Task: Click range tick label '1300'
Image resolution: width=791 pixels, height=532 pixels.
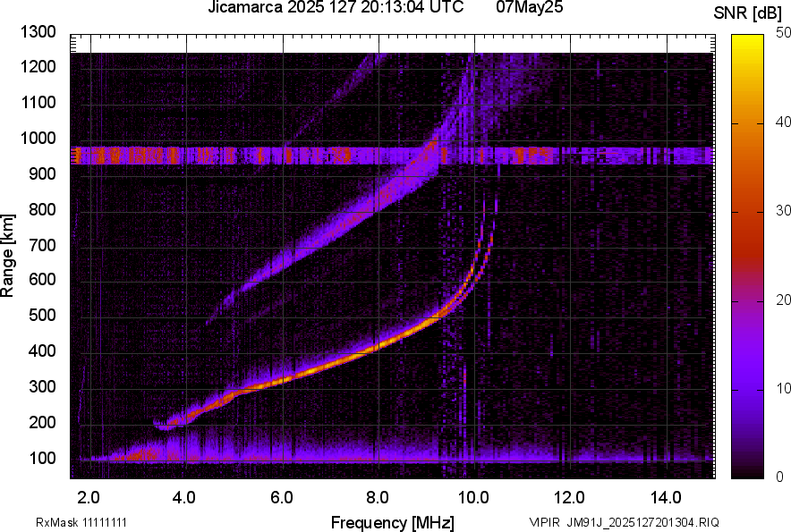Action: pos(38,32)
